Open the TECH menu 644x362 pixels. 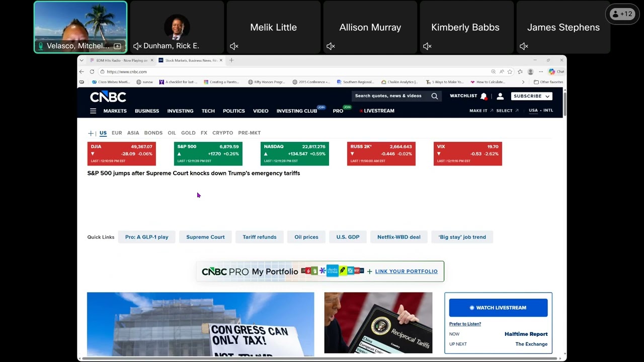coord(208,111)
